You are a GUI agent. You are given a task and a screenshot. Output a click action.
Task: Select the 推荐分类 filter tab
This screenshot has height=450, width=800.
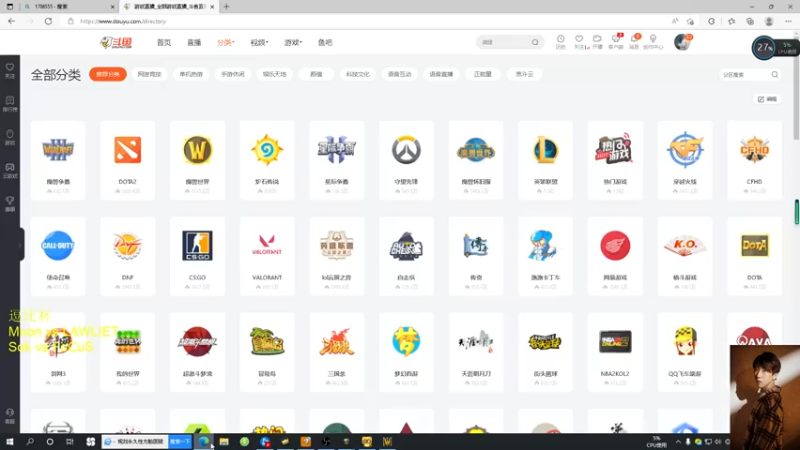(108, 74)
